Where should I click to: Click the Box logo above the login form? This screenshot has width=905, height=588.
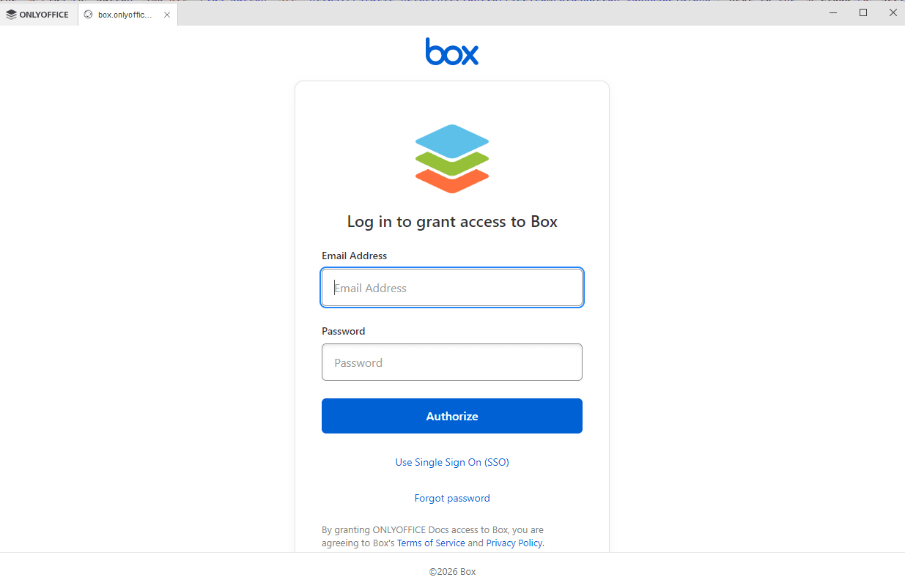tap(451, 51)
